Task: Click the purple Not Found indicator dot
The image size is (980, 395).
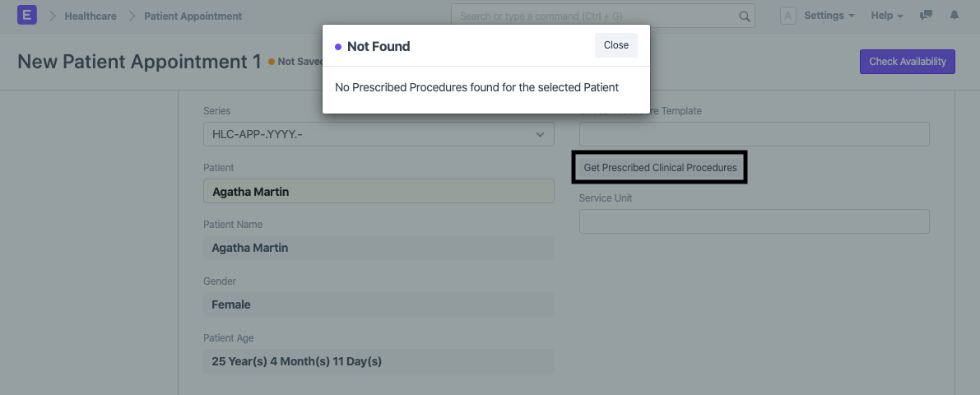Action: pyautogui.click(x=338, y=47)
